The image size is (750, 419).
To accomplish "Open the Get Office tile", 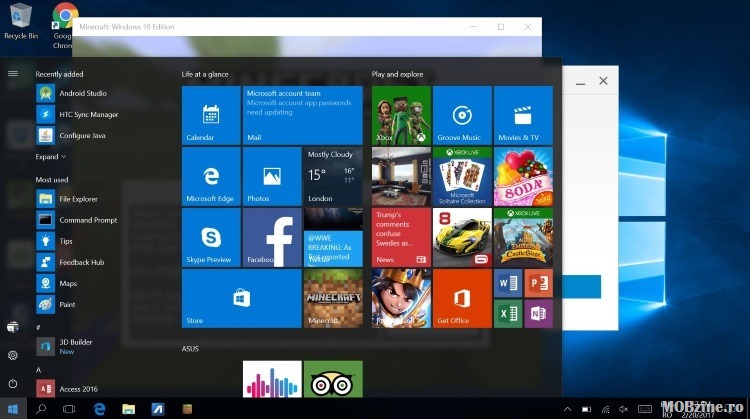I will (462, 298).
